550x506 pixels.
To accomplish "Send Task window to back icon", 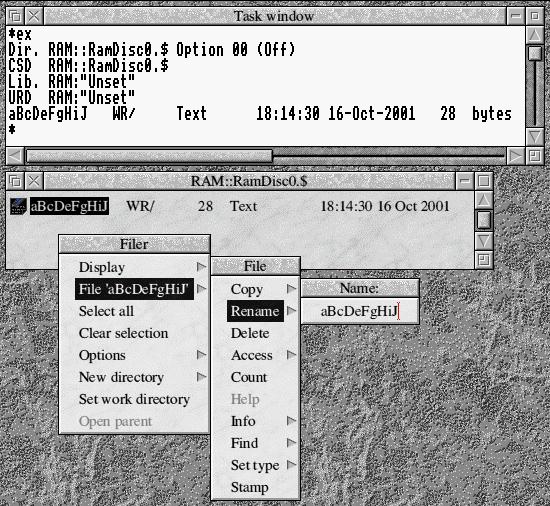I will coord(15,16).
